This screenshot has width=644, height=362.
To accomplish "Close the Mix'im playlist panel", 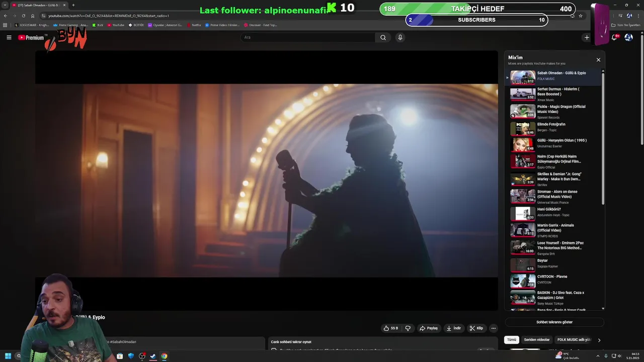I will (x=598, y=60).
